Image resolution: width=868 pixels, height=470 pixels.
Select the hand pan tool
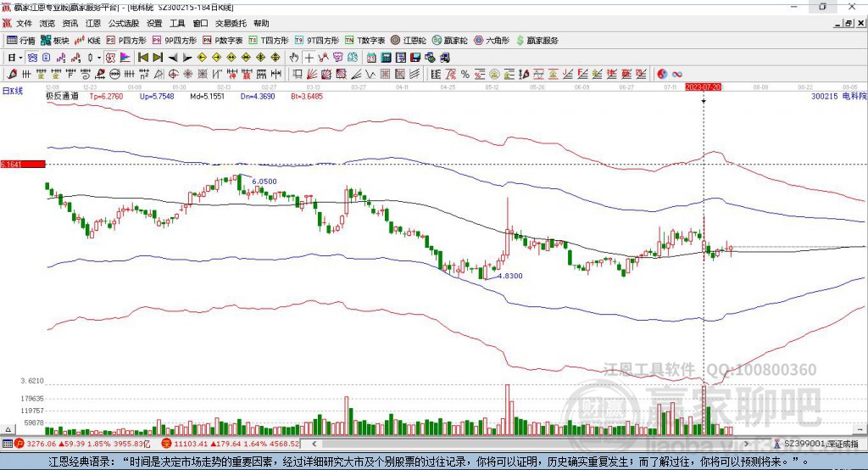coord(293,58)
